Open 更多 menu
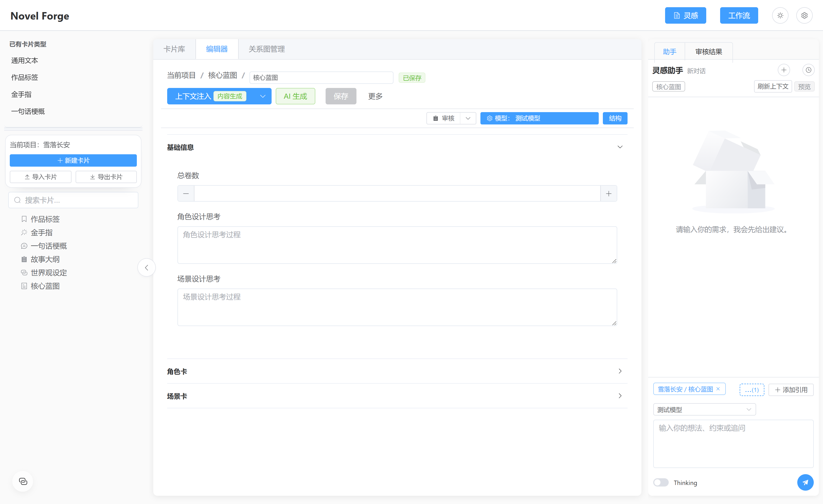This screenshot has width=823, height=504. [x=375, y=96]
